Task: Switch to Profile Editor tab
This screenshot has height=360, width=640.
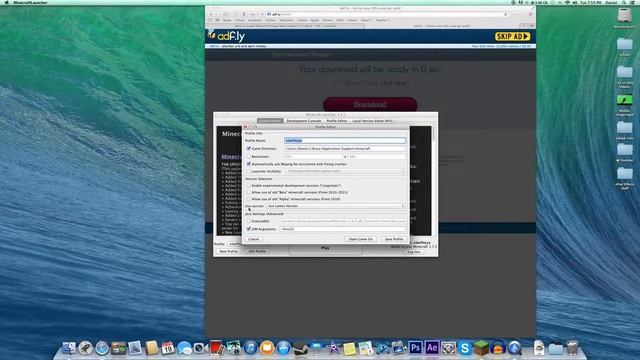Action: pos(337,121)
